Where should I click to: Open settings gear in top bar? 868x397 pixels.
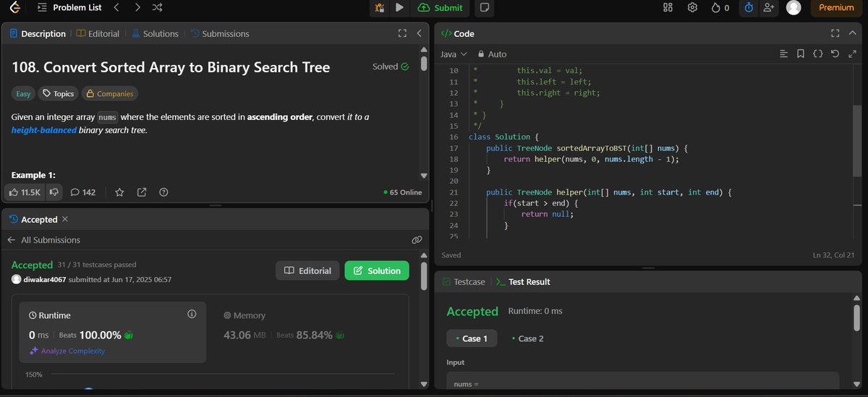point(692,8)
